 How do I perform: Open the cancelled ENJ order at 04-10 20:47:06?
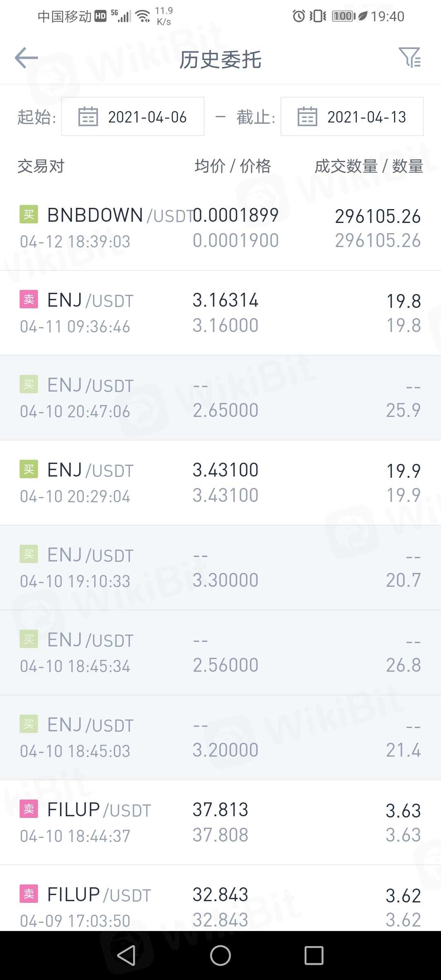tap(220, 398)
